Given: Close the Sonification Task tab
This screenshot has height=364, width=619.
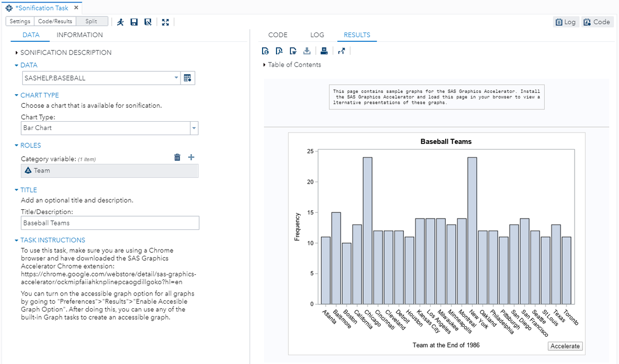Looking at the screenshot, I should (76, 8).
